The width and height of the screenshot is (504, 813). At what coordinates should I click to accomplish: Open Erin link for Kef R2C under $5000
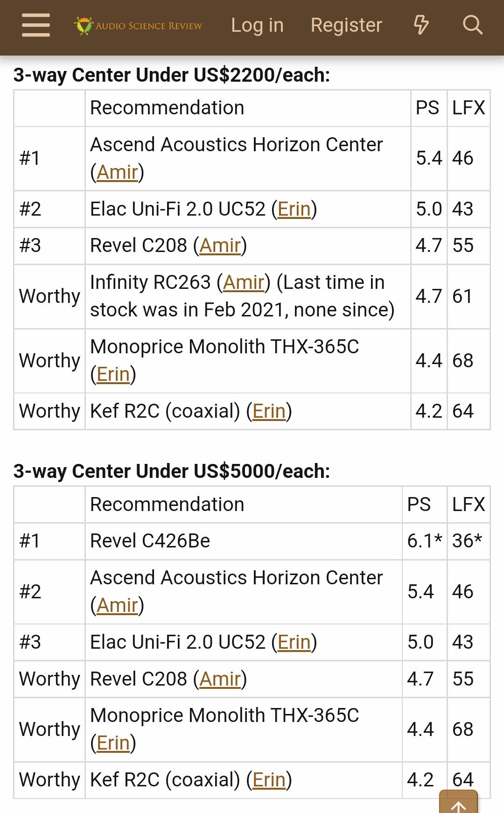tap(269, 780)
